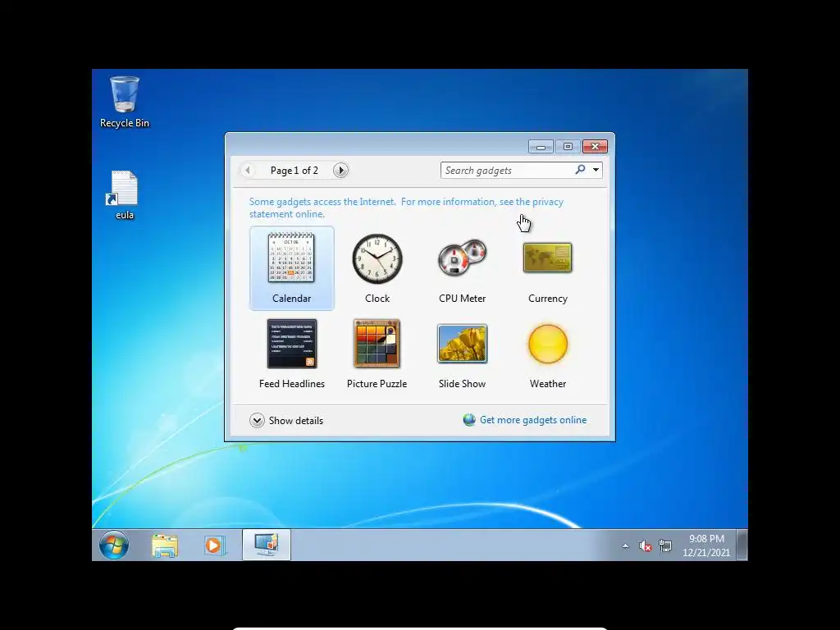The height and width of the screenshot is (630, 840).
Task: Select the Picture Puzzle gadget icon
Action: point(377,344)
